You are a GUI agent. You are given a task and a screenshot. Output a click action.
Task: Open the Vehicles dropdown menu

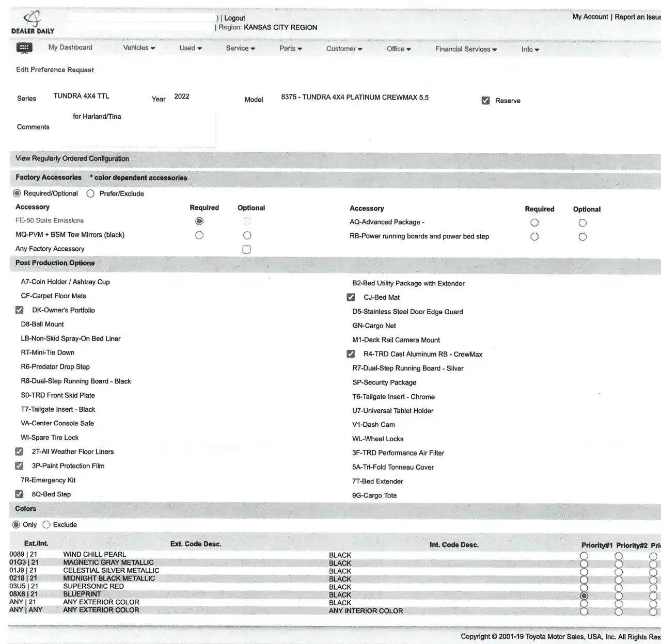click(137, 47)
